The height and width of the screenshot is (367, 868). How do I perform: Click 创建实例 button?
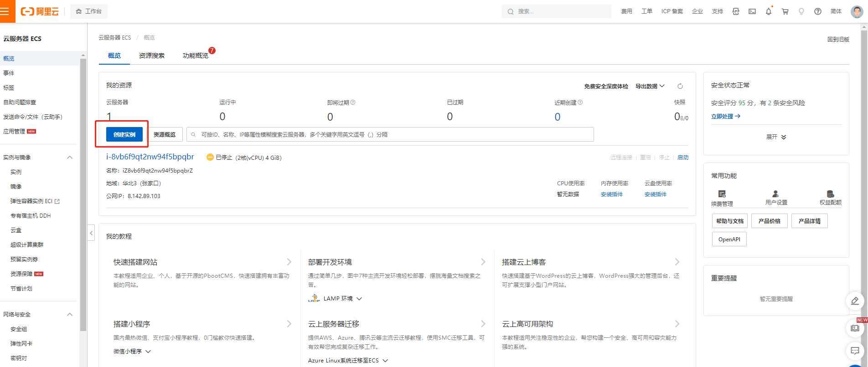coord(124,134)
